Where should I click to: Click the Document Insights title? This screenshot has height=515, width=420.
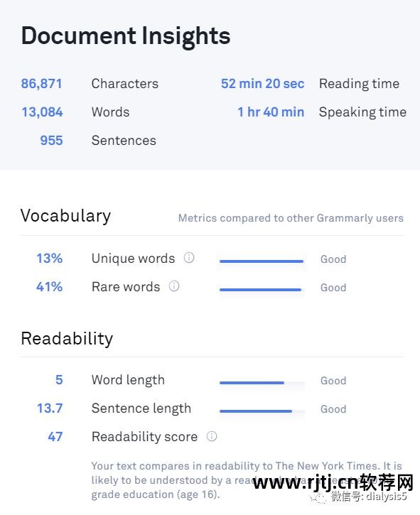(126, 36)
